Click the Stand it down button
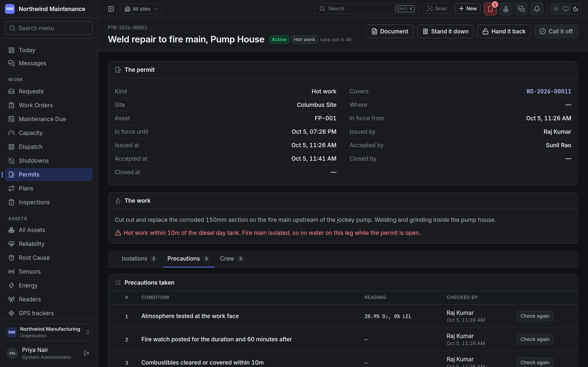This screenshot has width=588, height=367. (x=445, y=31)
